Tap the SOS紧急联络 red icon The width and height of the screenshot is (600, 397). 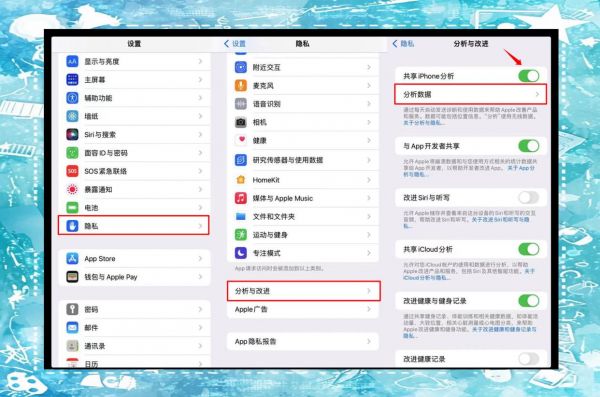click(x=72, y=171)
